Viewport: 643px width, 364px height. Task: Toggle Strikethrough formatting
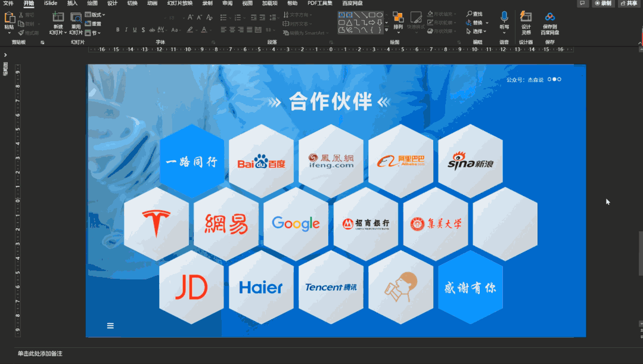pyautogui.click(x=152, y=30)
